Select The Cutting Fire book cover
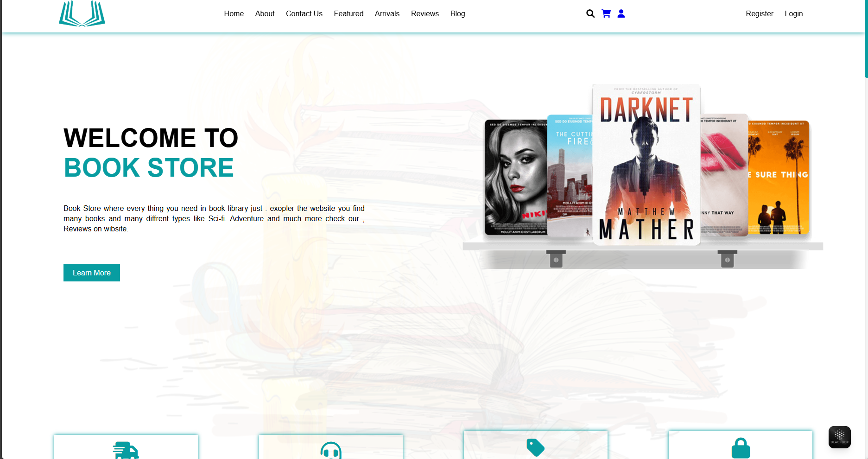 (570, 176)
